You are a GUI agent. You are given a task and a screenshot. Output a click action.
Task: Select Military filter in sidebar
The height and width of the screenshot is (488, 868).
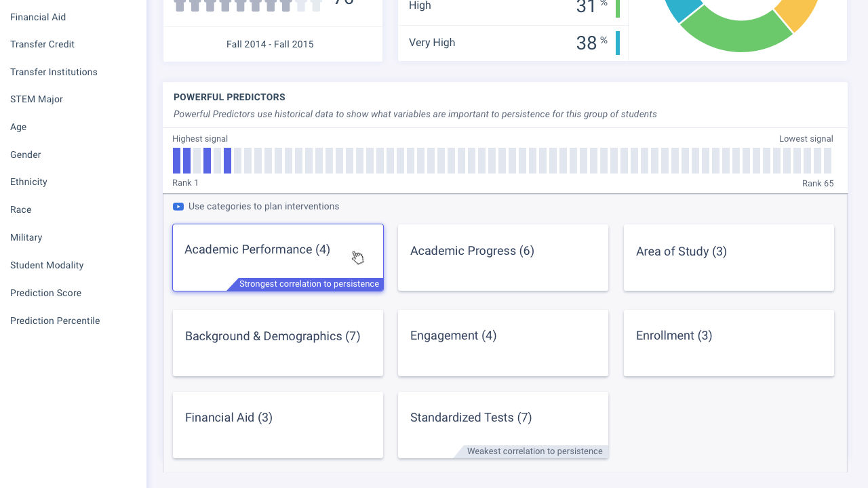coord(26,237)
